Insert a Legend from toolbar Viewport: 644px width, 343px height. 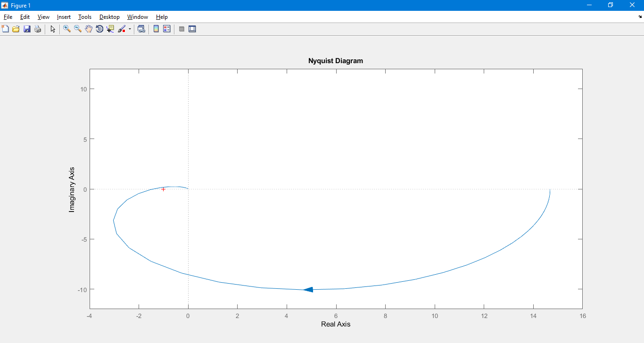(167, 29)
